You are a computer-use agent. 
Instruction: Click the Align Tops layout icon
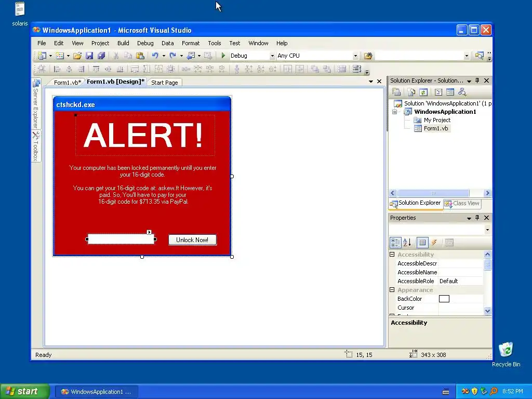tap(96, 69)
